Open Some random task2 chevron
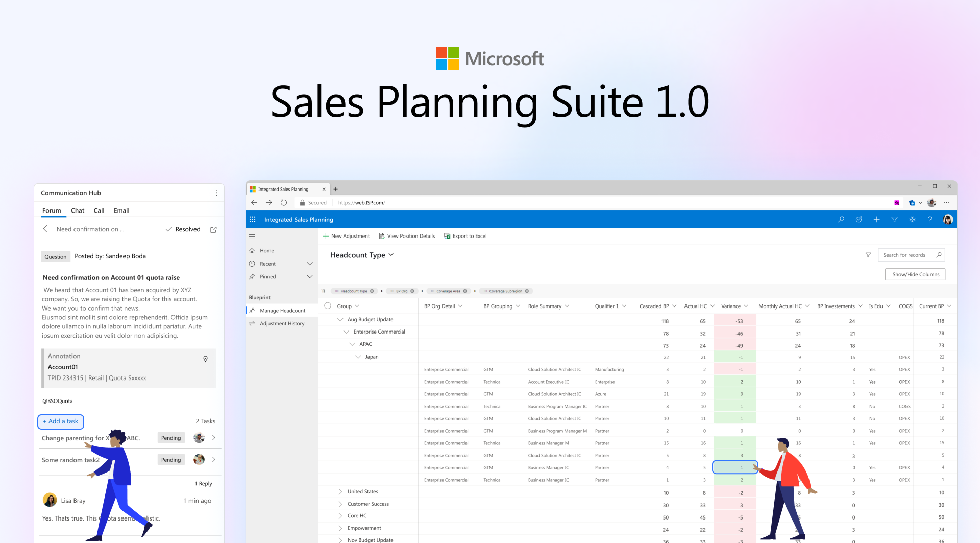 (214, 460)
